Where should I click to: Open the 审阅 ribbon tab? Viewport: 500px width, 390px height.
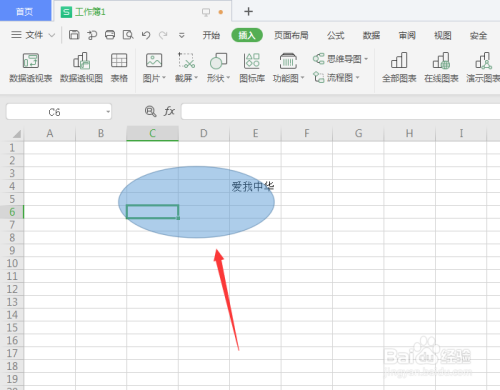click(407, 35)
